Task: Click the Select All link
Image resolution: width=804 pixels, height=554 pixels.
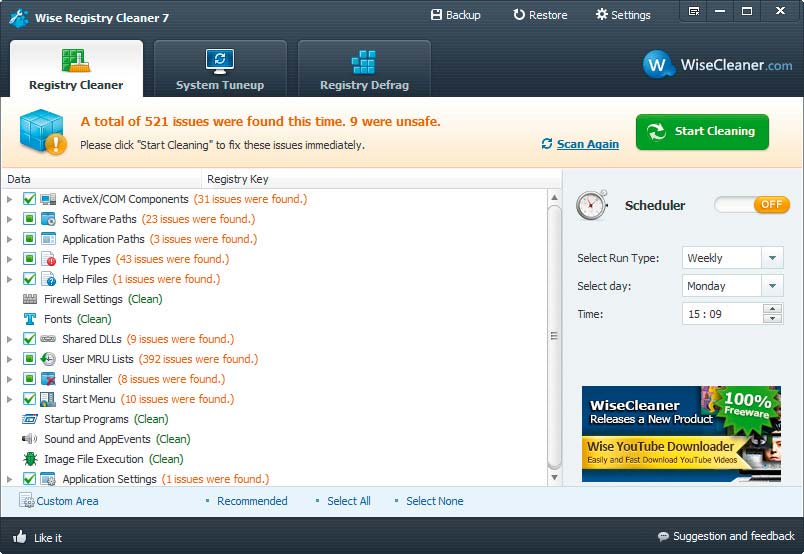Action: 349,501
